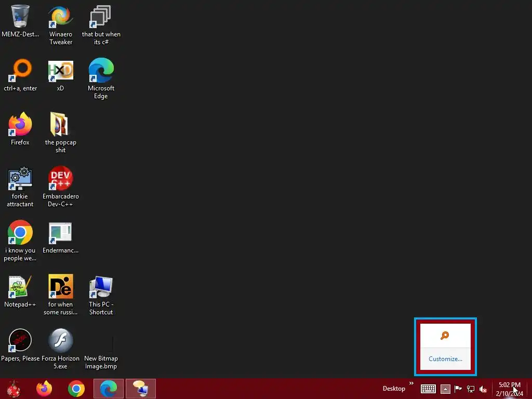Open the Desktop toolbar label
Screen dimensions: 532x399
[394, 389]
